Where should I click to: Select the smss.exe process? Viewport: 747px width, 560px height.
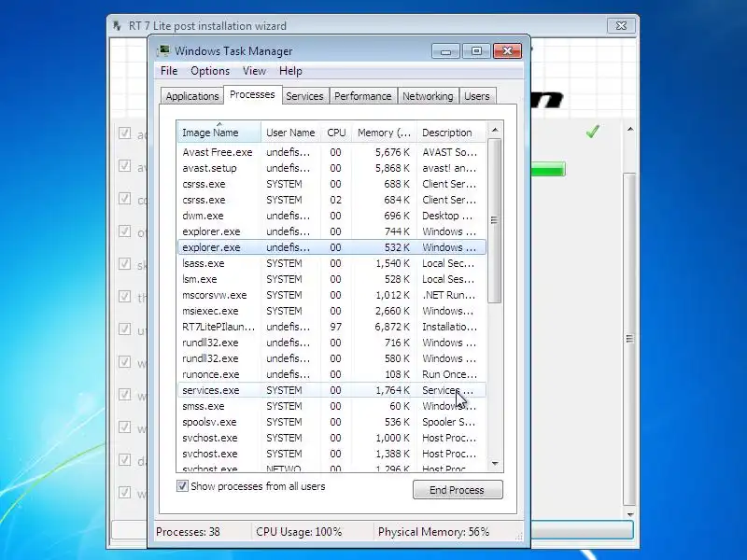[x=331, y=406]
